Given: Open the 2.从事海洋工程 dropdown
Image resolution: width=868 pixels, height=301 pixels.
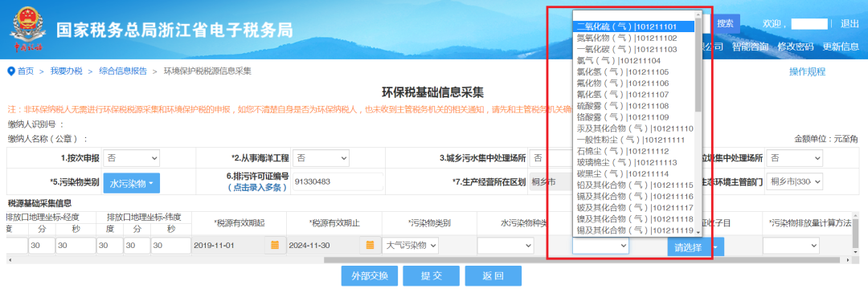Looking at the screenshot, I should (x=321, y=158).
